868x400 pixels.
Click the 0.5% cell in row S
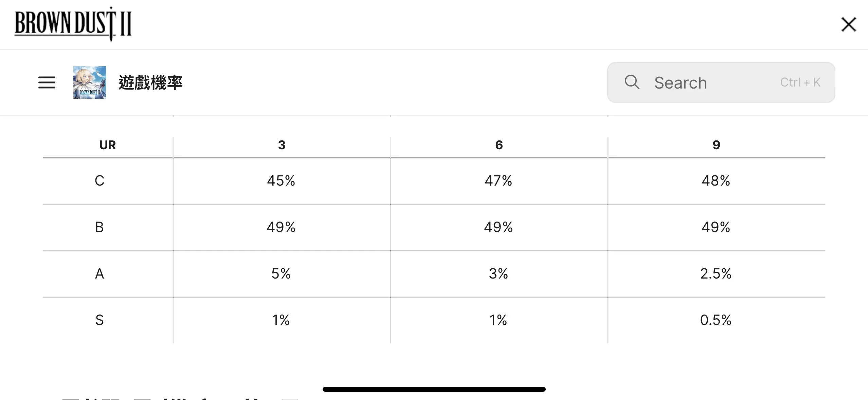[x=716, y=320]
